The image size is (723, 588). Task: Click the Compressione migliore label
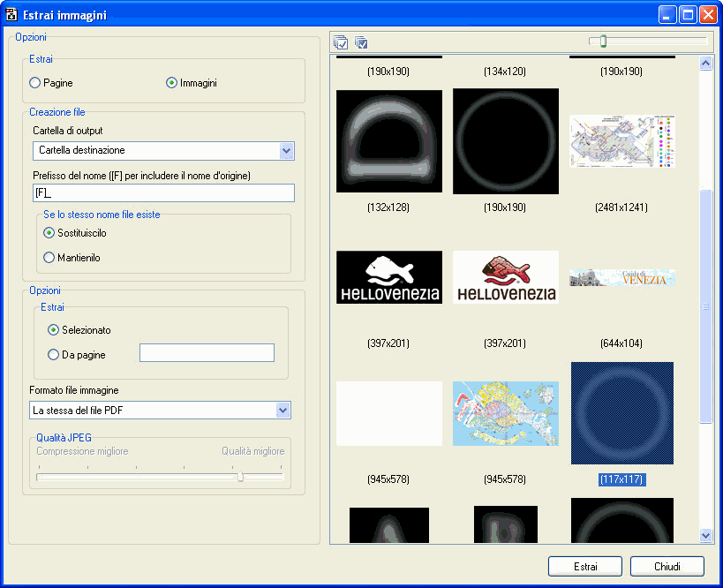[x=82, y=451]
